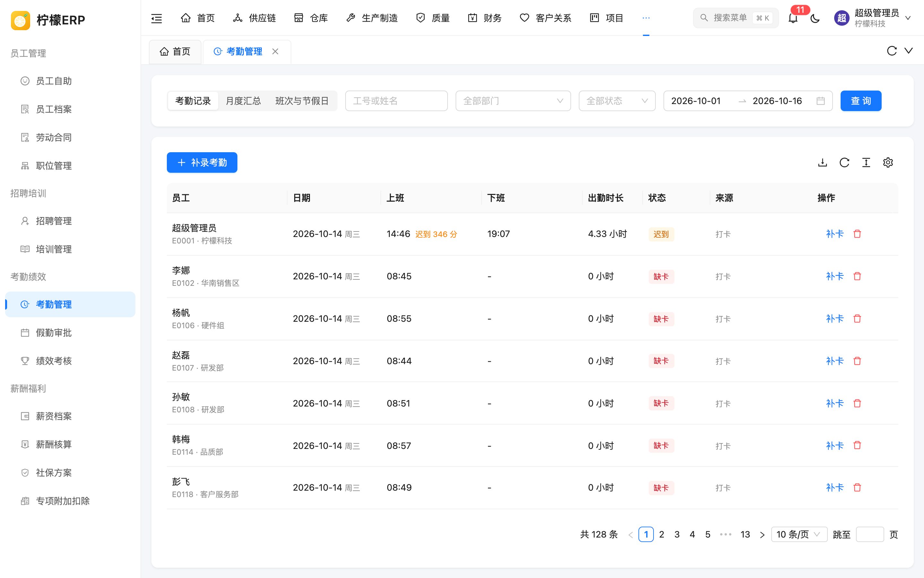Click the 查询 button
924x578 pixels.
click(860, 101)
